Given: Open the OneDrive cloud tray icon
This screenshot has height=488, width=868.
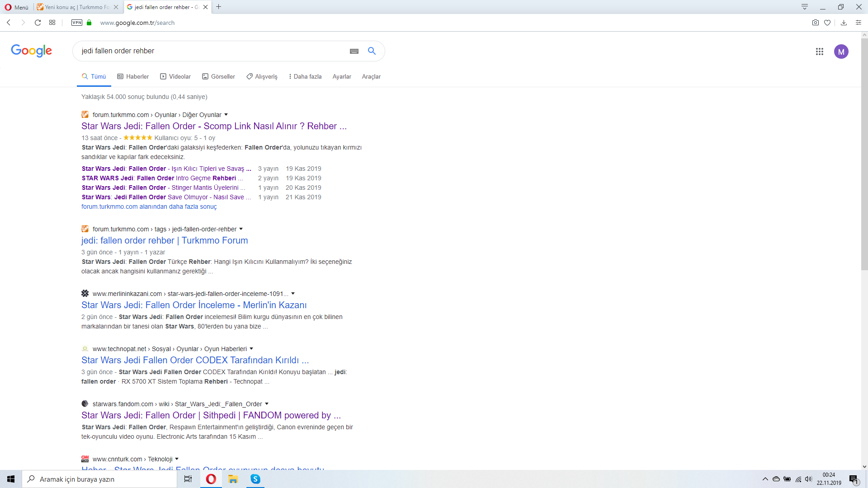Looking at the screenshot, I should point(776,479).
